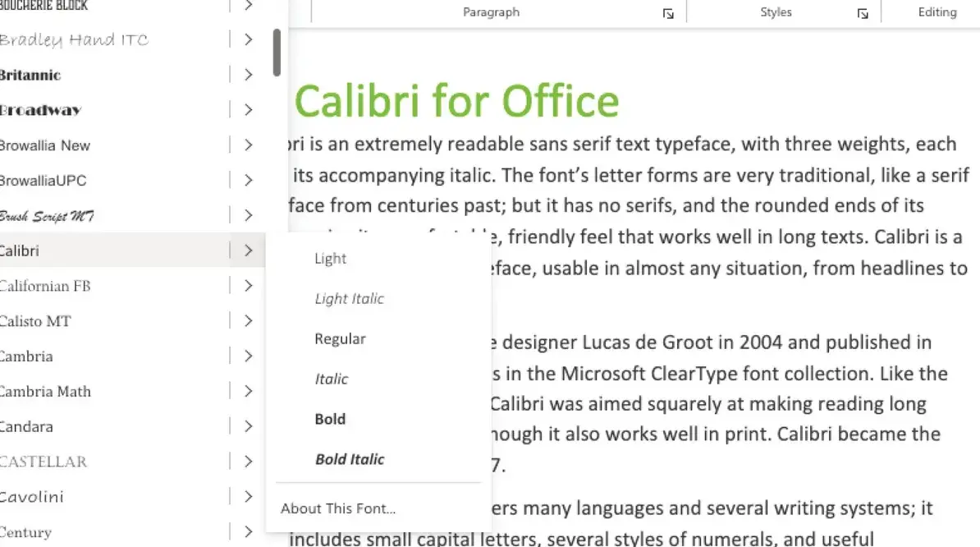Screen dimensions: 980x547
Task: Choose Bold Calibri style
Action: pyautogui.click(x=330, y=419)
